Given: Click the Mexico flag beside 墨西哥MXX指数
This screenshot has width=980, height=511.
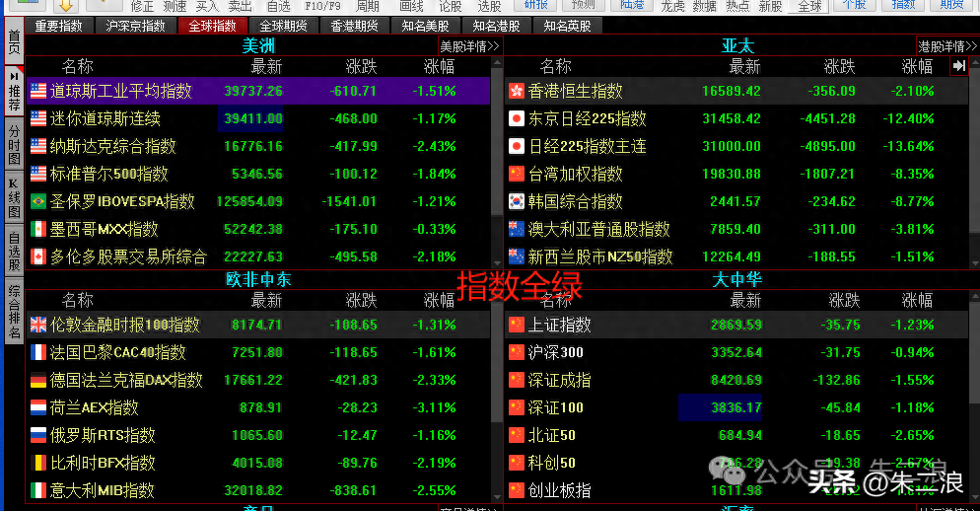Looking at the screenshot, I should (38, 229).
